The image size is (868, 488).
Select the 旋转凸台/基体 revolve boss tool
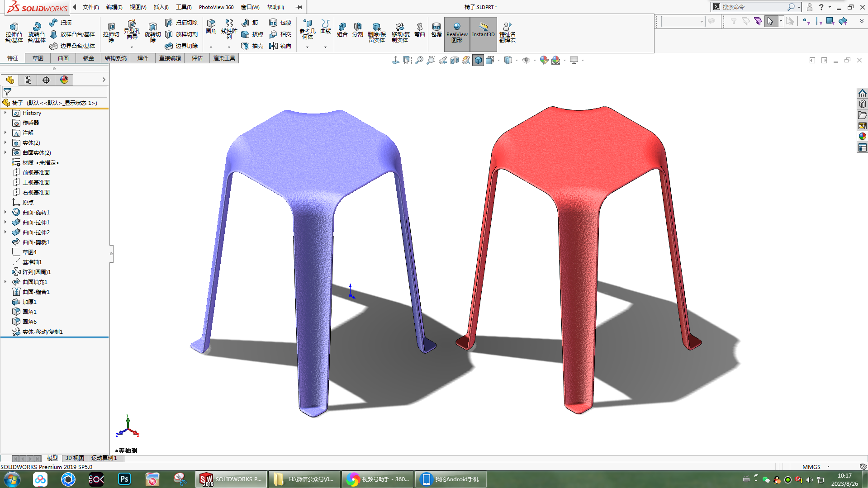pos(37,33)
